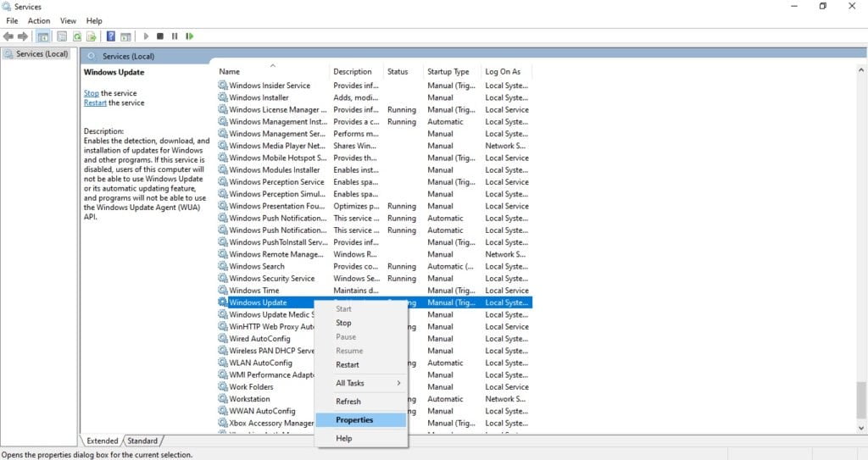
Task: Click the gear icon beside Windows Insider Service
Action: pos(223,86)
